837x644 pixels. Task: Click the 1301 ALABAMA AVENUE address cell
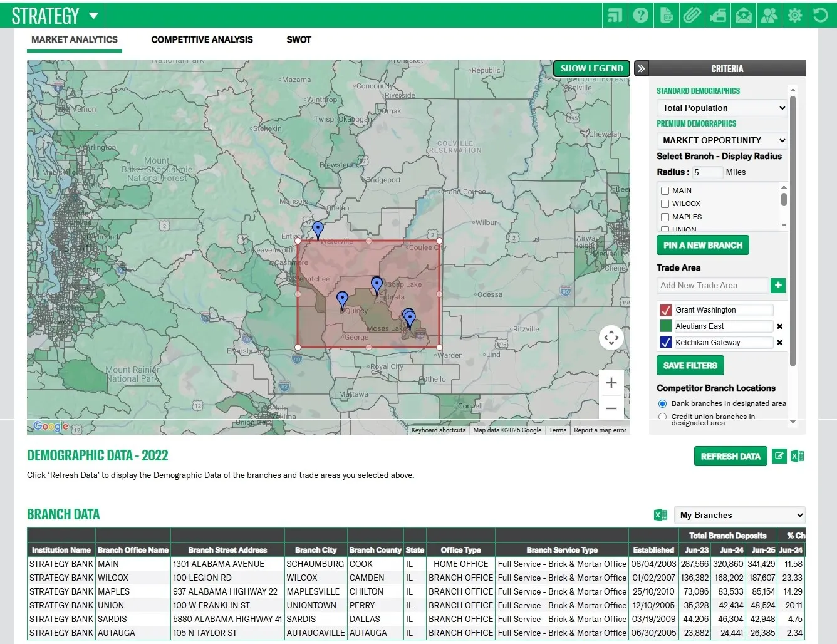(x=227, y=564)
